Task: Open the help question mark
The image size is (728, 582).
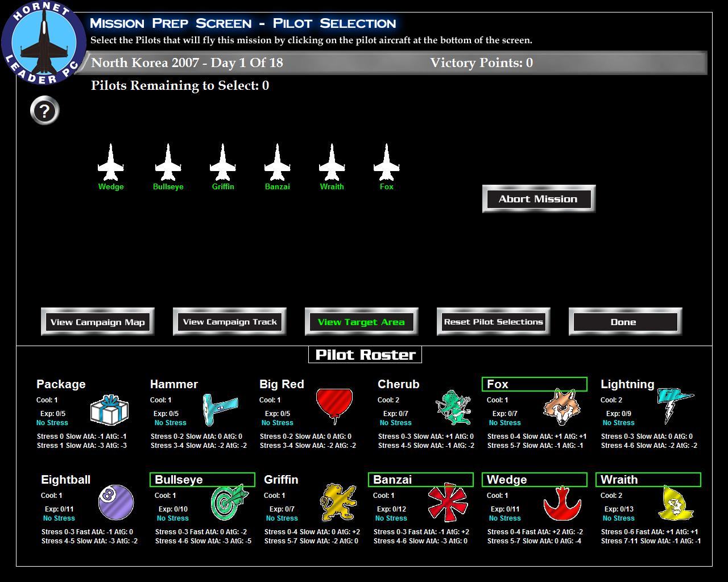Action: point(44,111)
